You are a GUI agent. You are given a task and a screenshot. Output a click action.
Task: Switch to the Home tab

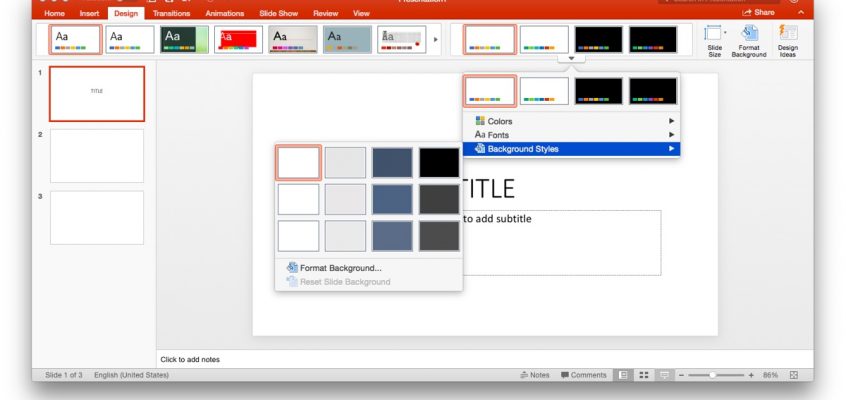coord(54,13)
